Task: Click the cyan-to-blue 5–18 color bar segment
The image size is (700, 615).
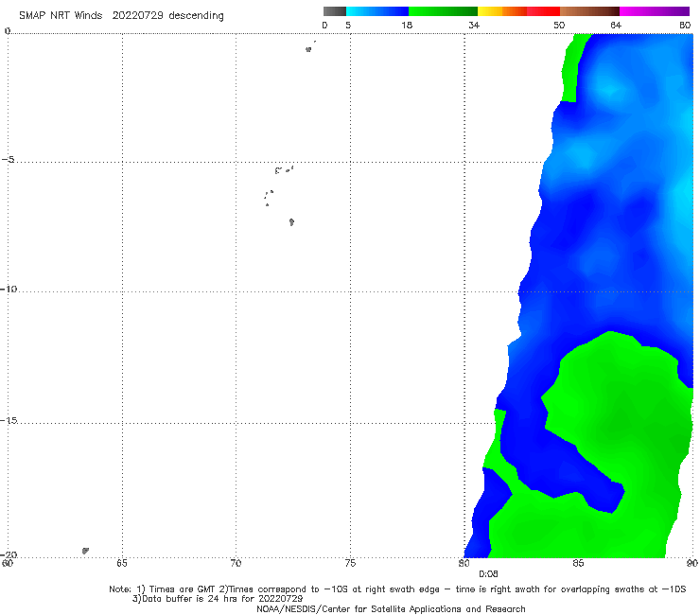Action: [377, 11]
